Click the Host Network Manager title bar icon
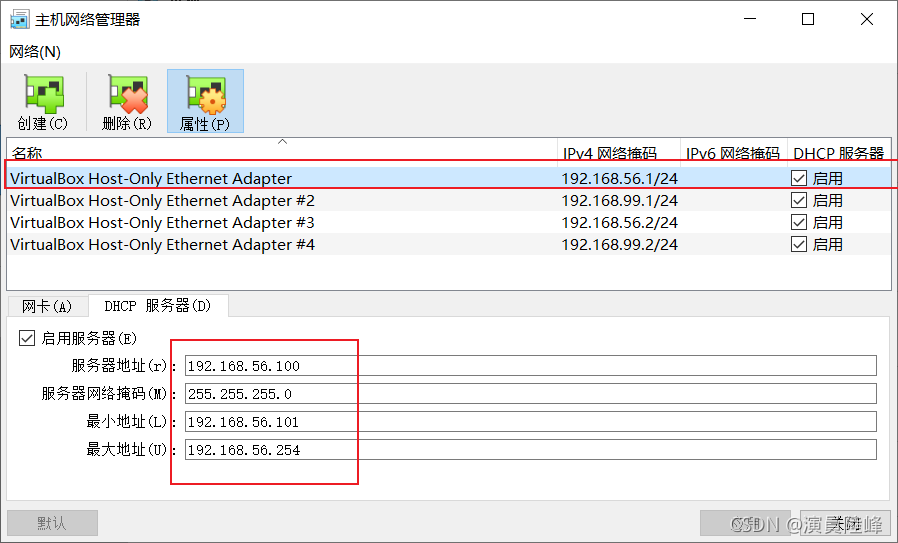 19,19
